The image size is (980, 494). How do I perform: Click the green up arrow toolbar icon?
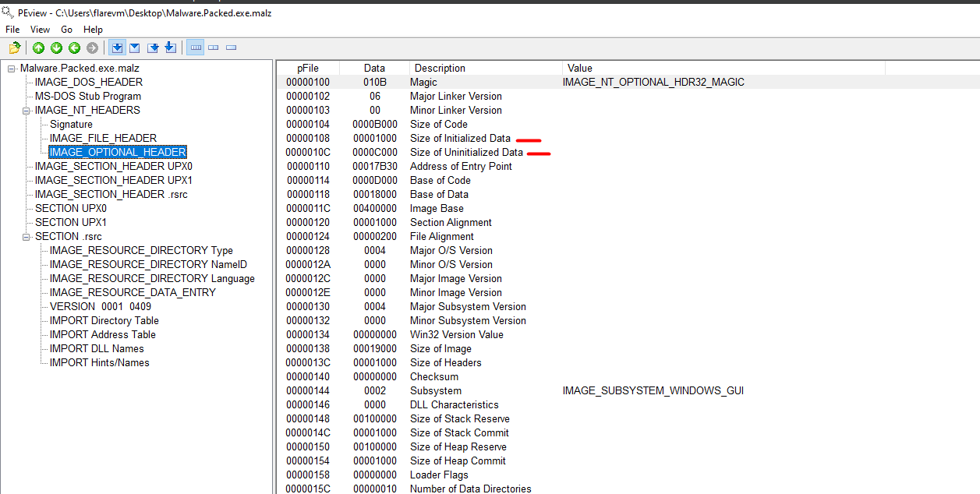pyautogui.click(x=38, y=48)
